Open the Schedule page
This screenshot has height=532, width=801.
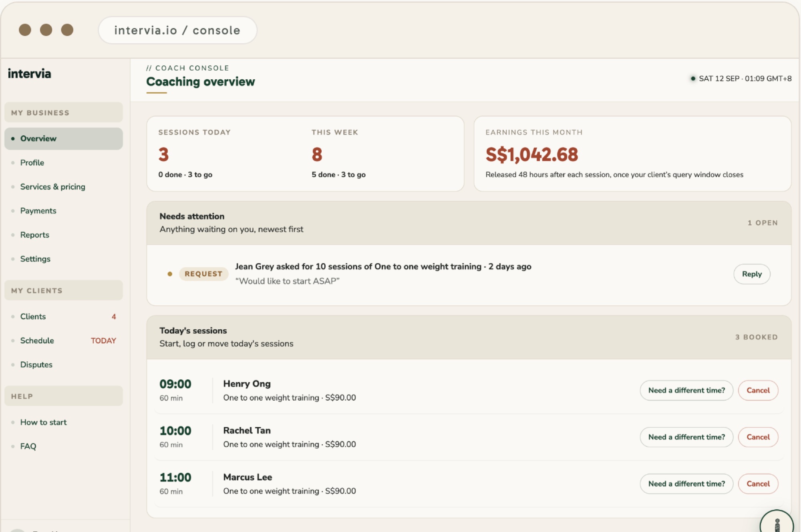click(37, 341)
